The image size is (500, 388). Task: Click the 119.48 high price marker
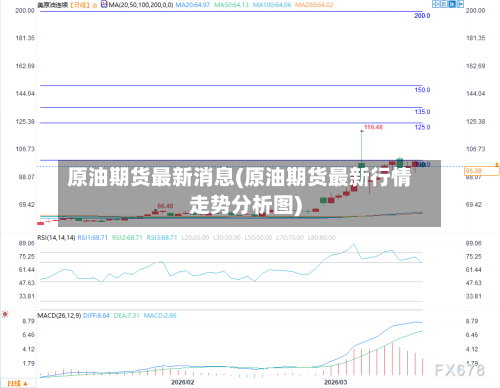pyautogui.click(x=373, y=127)
